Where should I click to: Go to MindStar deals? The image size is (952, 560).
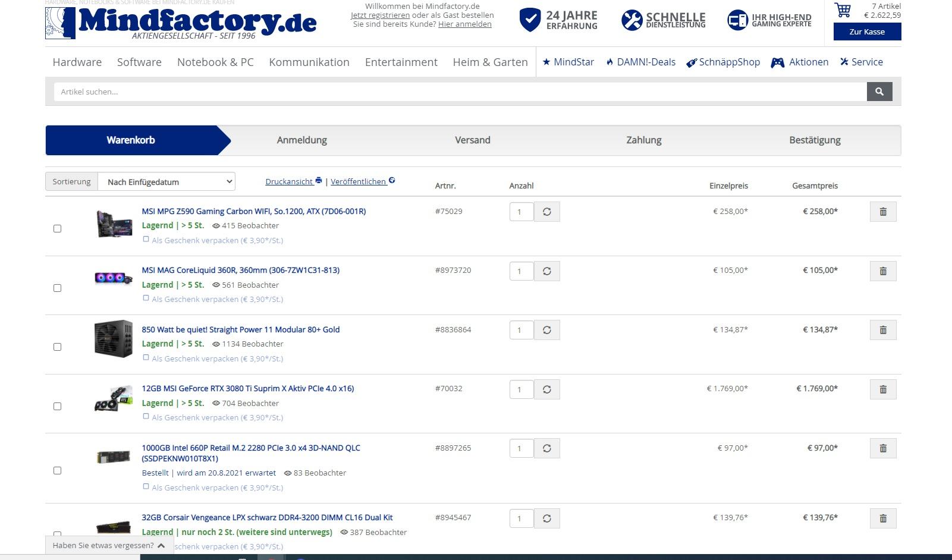point(568,62)
